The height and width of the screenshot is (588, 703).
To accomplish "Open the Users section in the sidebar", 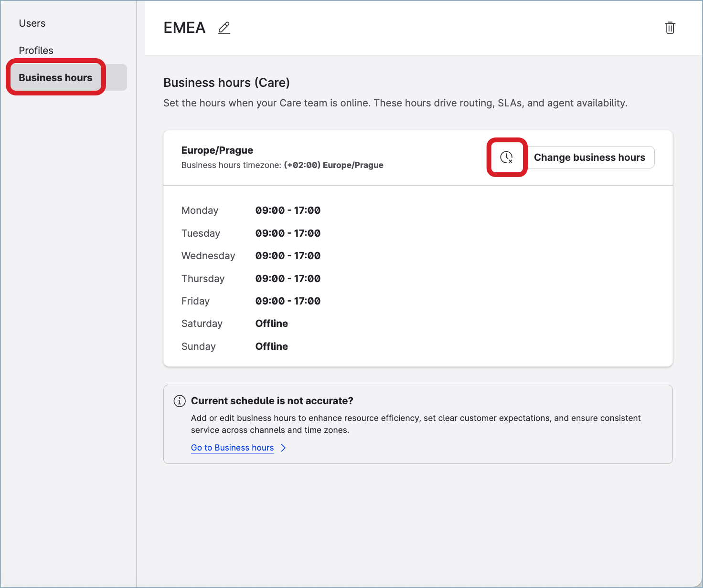I will tap(32, 23).
